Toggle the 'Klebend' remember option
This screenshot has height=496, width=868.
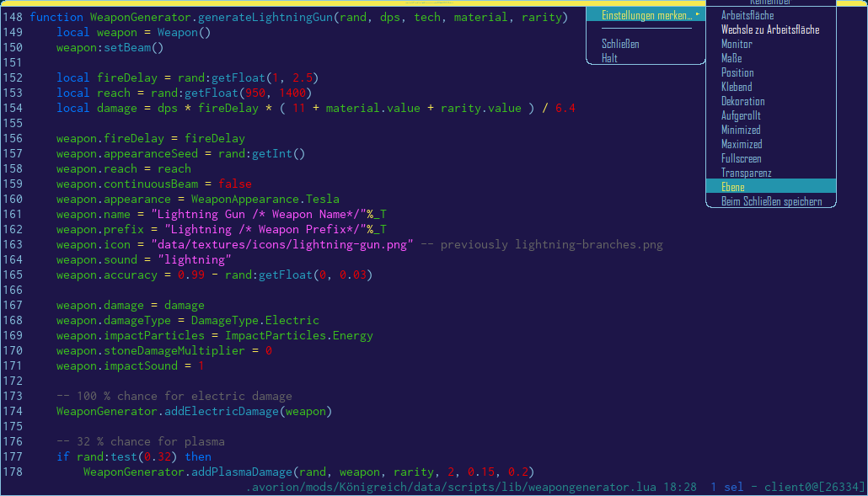[737, 87]
